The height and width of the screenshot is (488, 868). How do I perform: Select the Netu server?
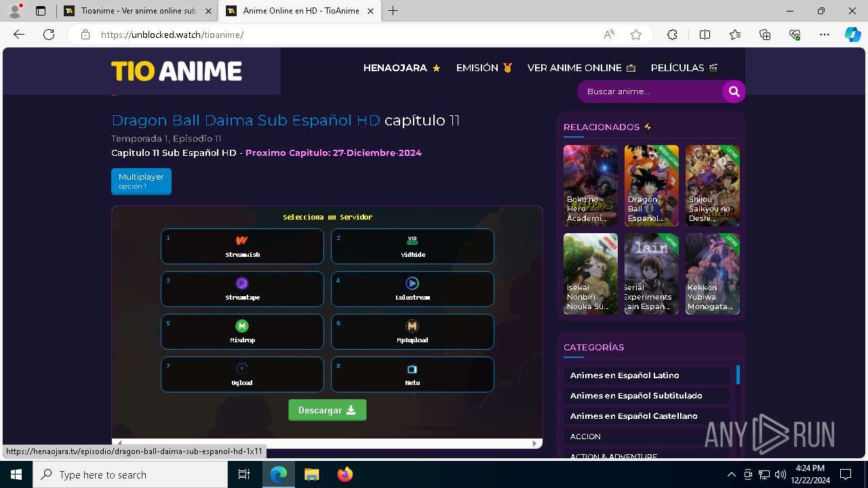pyautogui.click(x=412, y=374)
